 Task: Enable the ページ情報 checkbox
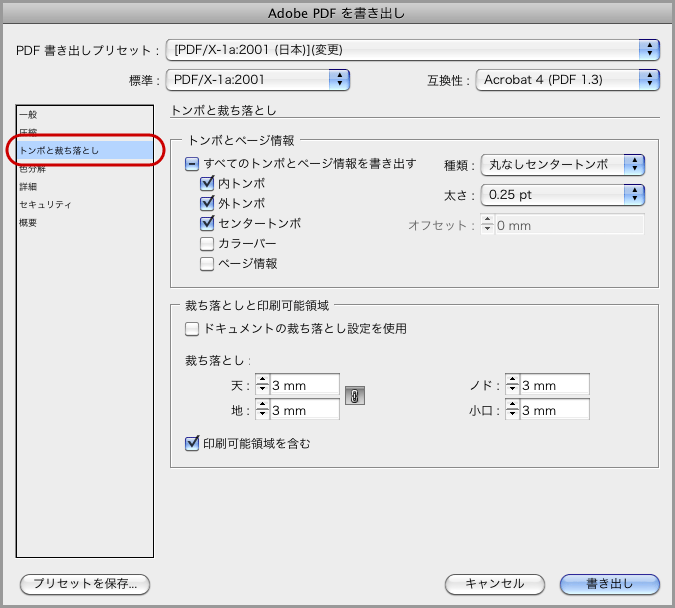click(x=207, y=264)
